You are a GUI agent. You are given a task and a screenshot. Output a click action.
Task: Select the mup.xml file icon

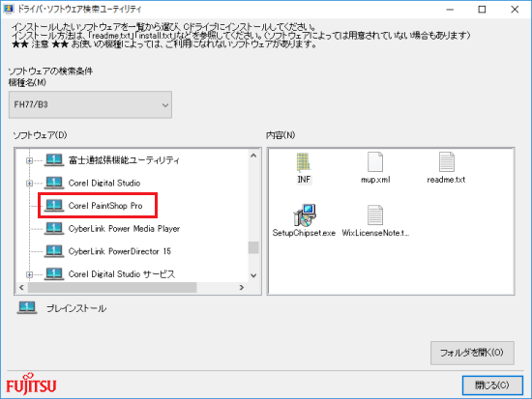(x=375, y=161)
